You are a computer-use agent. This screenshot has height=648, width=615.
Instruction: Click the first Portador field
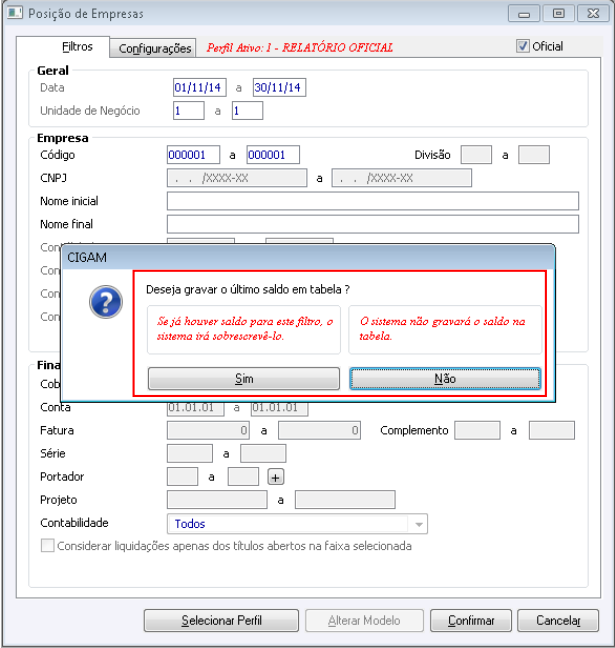point(182,477)
